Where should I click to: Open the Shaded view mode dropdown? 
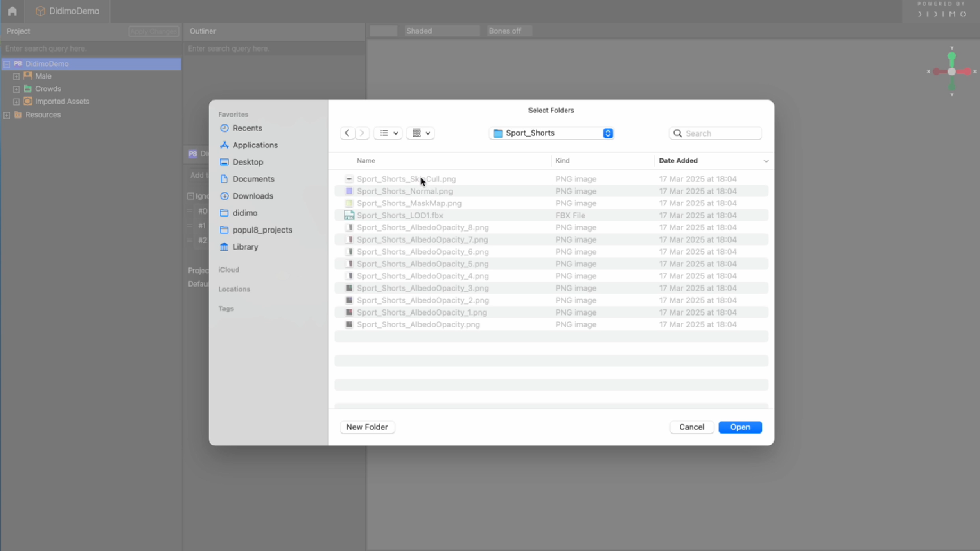pos(442,31)
